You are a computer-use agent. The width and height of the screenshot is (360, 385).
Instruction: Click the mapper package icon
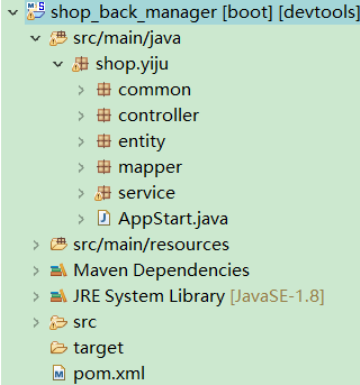104,167
